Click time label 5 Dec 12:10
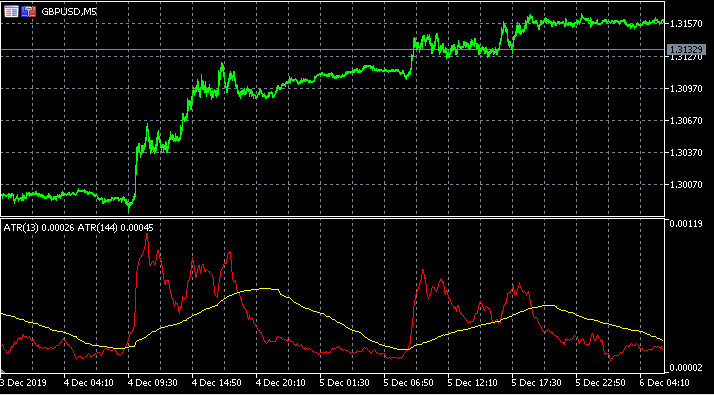The width and height of the screenshot is (714, 396). (x=472, y=383)
